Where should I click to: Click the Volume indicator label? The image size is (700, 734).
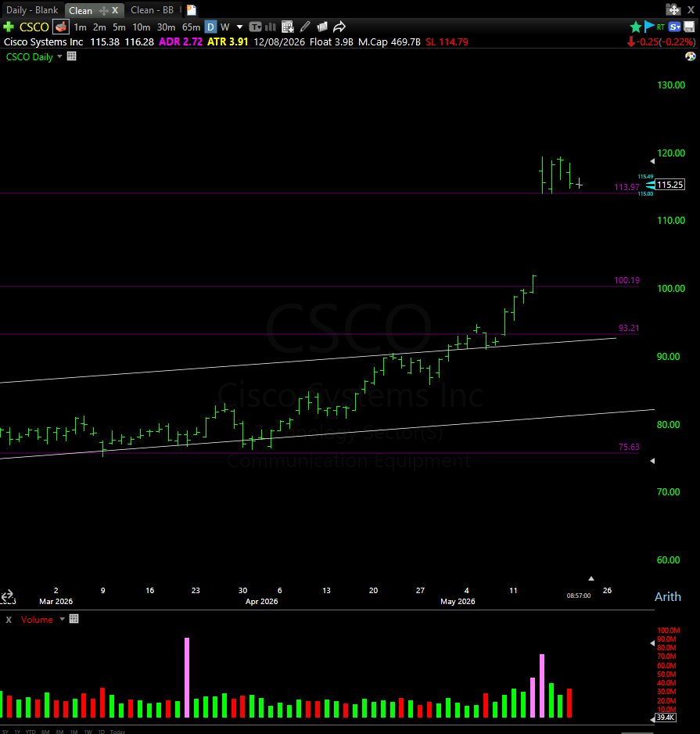(x=37, y=619)
